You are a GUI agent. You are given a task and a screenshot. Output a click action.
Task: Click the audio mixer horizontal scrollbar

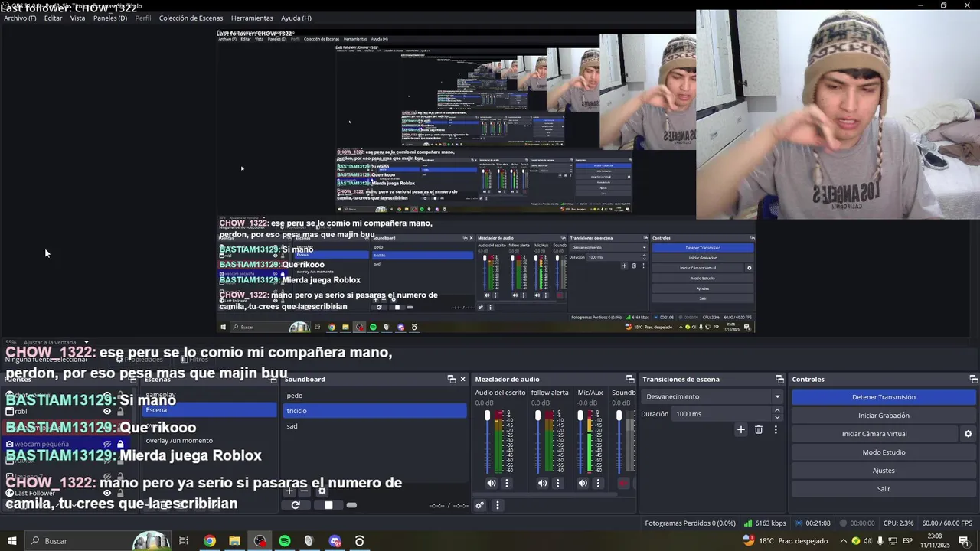tap(546, 494)
